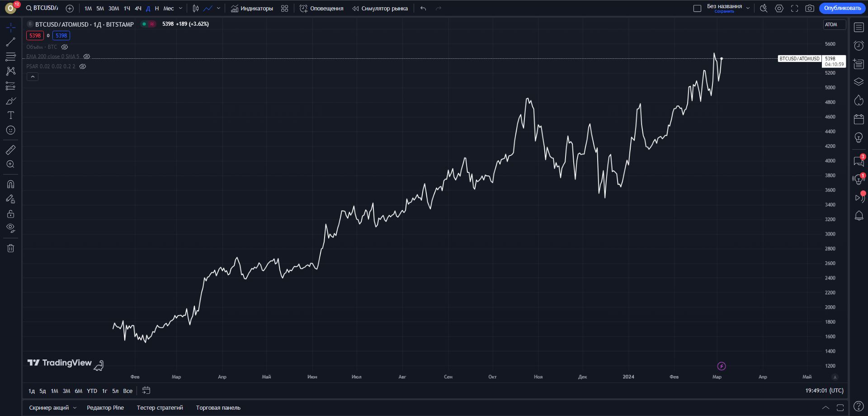Select the pattern drawing tool

pyautogui.click(x=11, y=71)
